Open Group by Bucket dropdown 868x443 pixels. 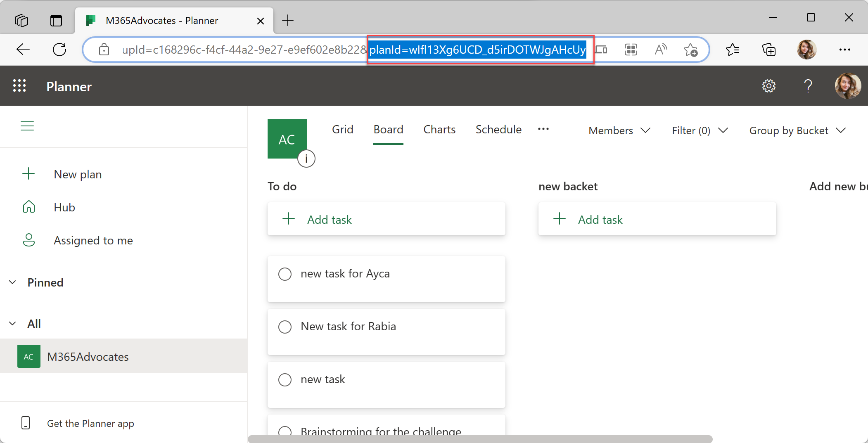798,130
